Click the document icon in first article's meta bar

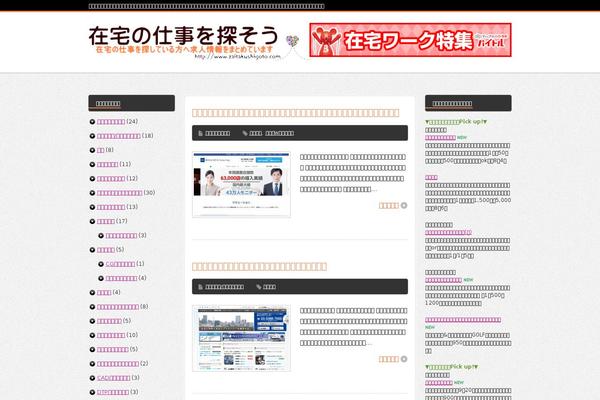pos(201,133)
